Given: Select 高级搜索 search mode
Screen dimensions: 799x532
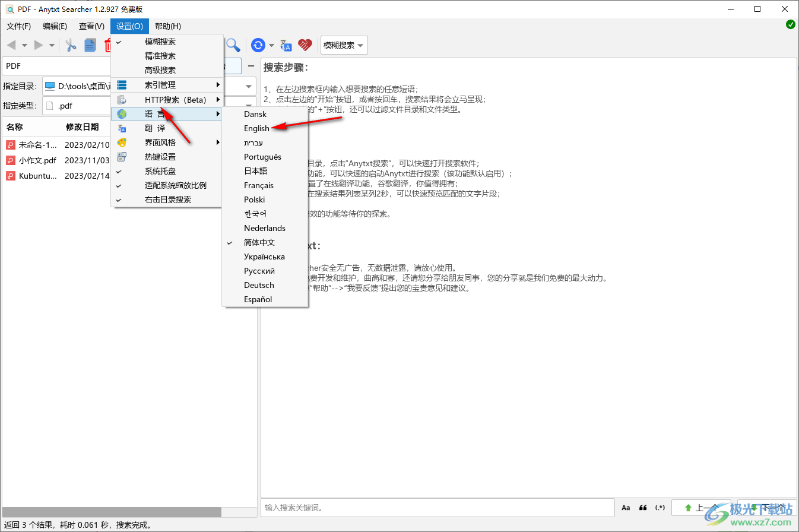Looking at the screenshot, I should [167, 70].
